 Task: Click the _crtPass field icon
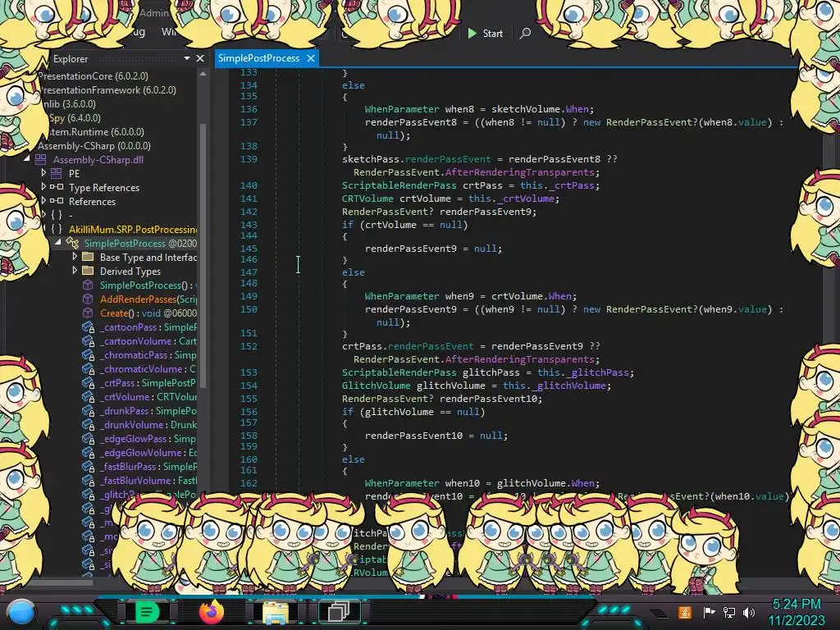(x=88, y=382)
